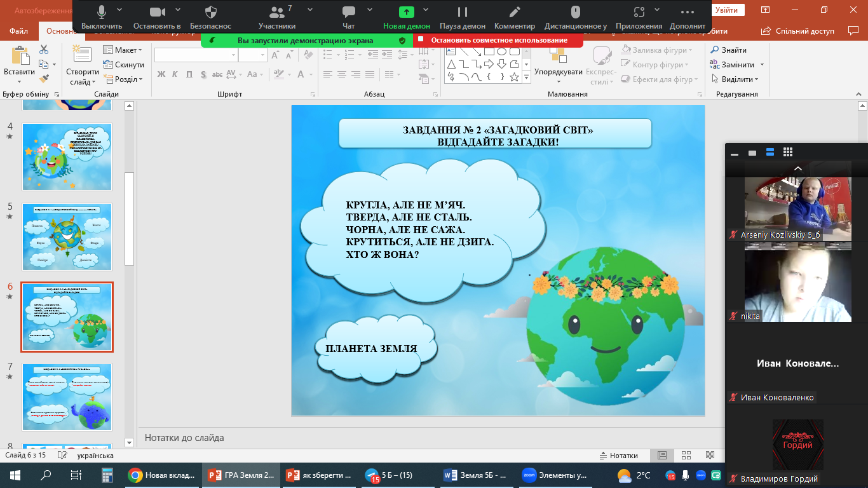Switch to slide sorter view icon

point(686,456)
